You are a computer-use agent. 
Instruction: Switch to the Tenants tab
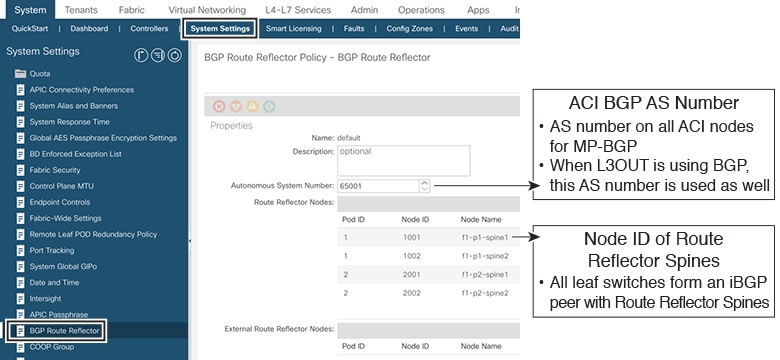click(81, 10)
